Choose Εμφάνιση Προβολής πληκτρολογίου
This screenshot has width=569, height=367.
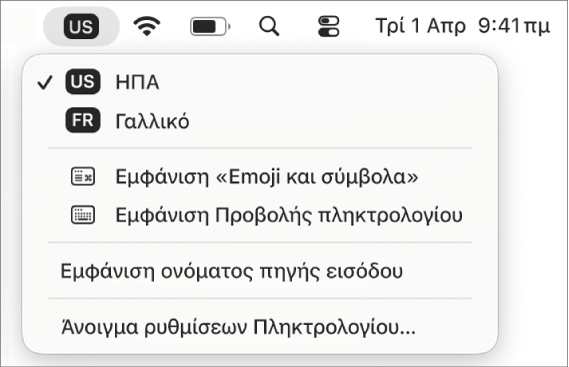coord(260,215)
